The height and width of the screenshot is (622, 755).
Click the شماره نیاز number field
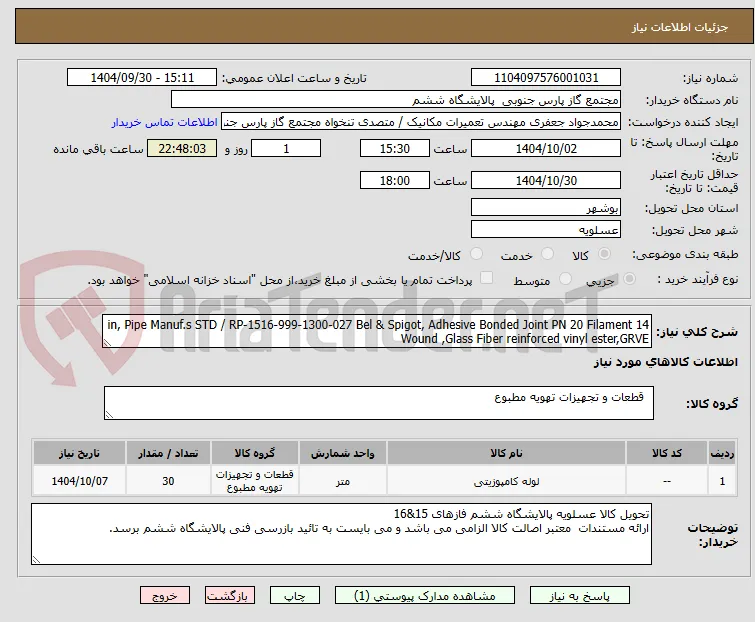point(546,78)
